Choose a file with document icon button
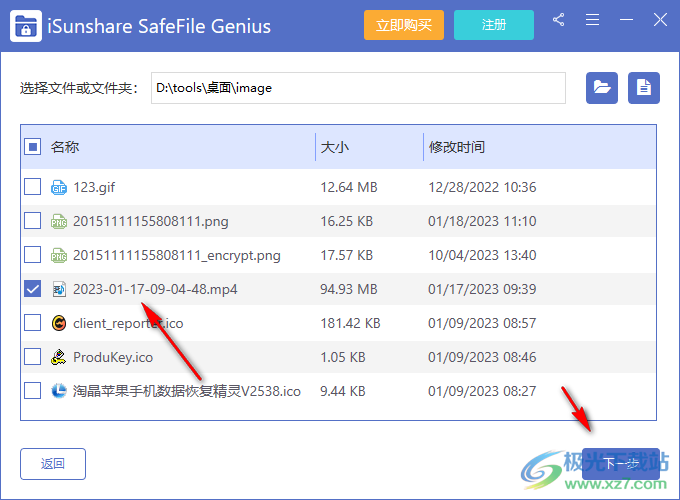The width and height of the screenshot is (680, 500). pyautogui.click(x=644, y=88)
